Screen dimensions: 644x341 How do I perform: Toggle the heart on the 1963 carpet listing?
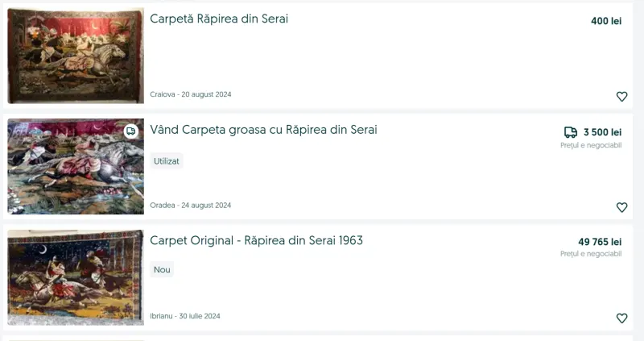pyautogui.click(x=621, y=318)
